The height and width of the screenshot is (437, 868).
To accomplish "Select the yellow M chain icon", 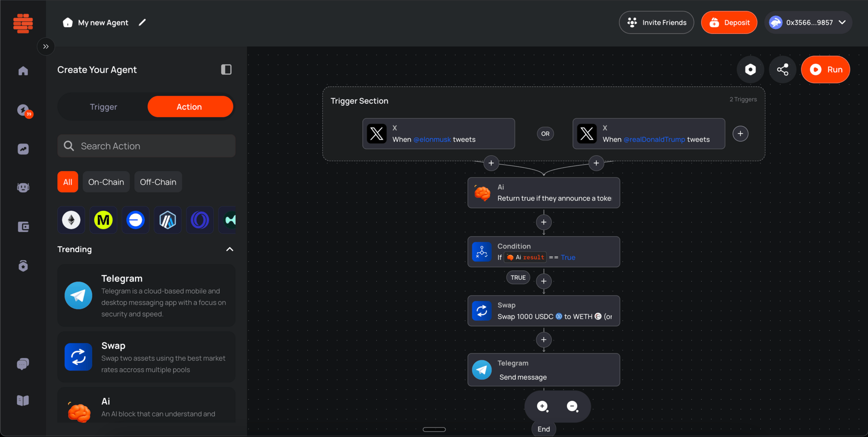I will pyautogui.click(x=104, y=220).
